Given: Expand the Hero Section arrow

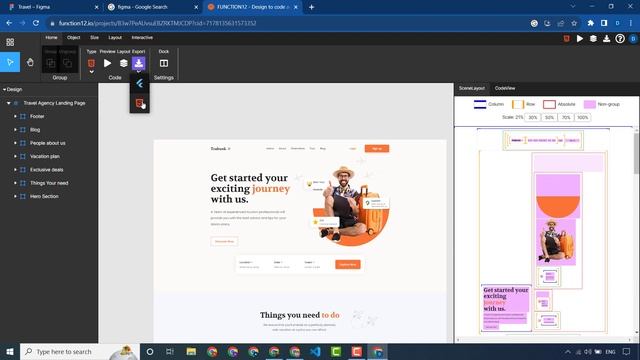Looking at the screenshot, I should click(x=16, y=196).
